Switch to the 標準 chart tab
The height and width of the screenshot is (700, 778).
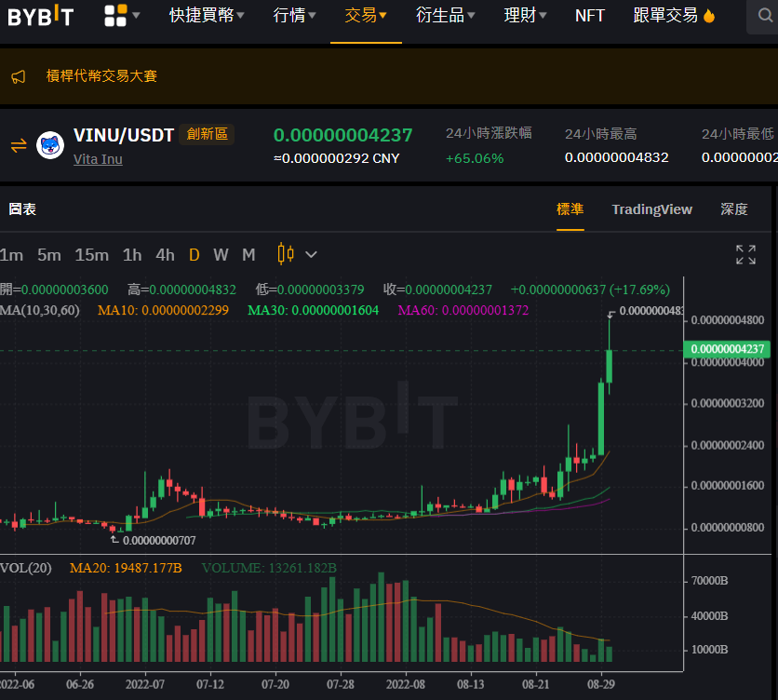point(570,209)
